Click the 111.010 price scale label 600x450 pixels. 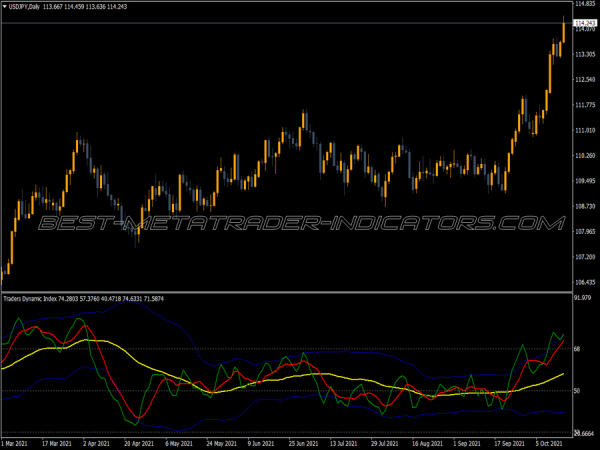pos(585,131)
